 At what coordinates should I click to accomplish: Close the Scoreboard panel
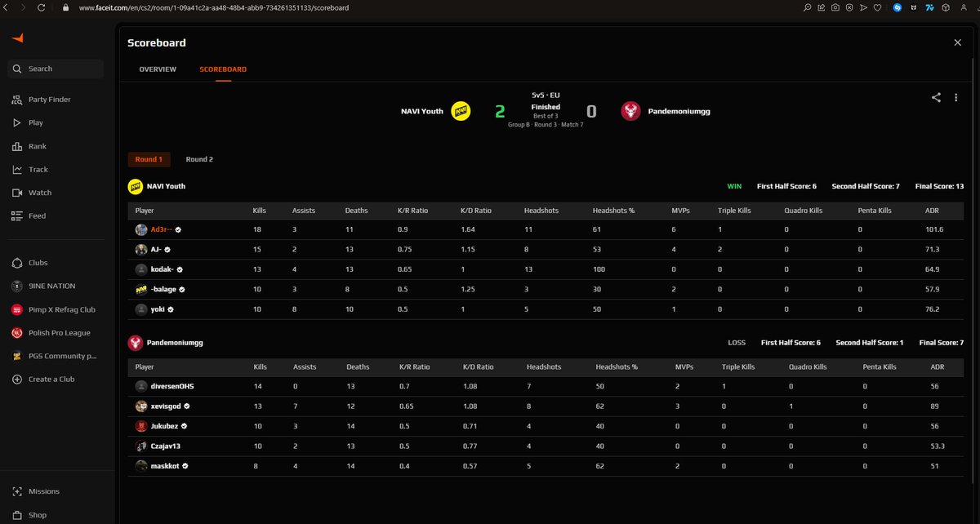coord(958,42)
